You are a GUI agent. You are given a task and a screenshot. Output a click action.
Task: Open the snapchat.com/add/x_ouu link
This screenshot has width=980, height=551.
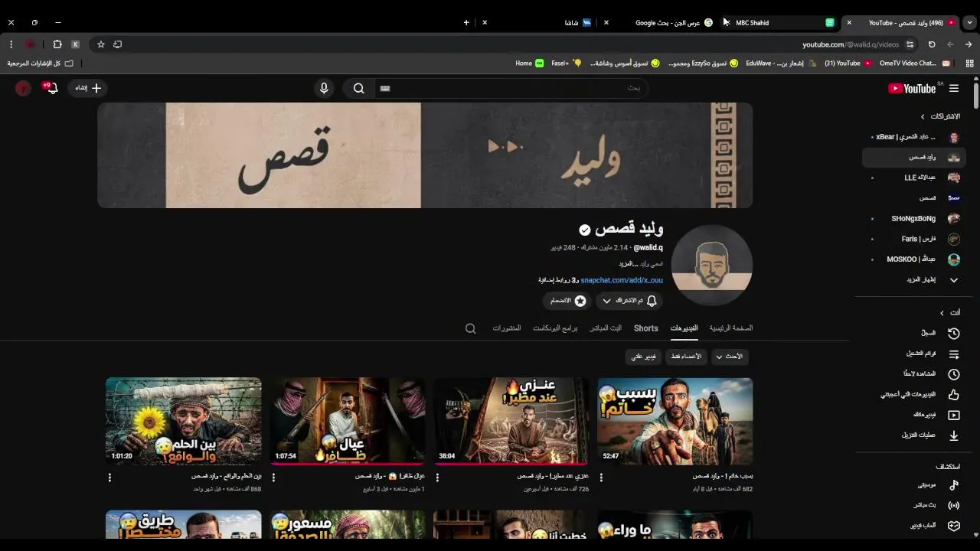coord(622,280)
